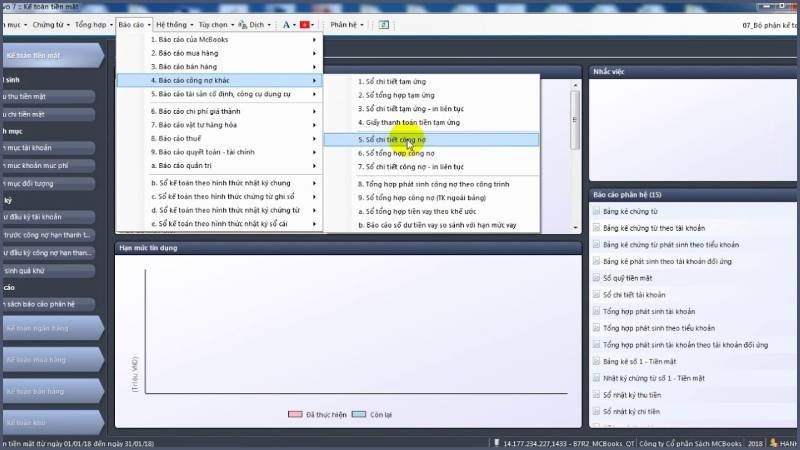Select 2. Sổ tổng hợp tạm ứng
This screenshot has width=800, height=450.
click(x=432, y=95)
